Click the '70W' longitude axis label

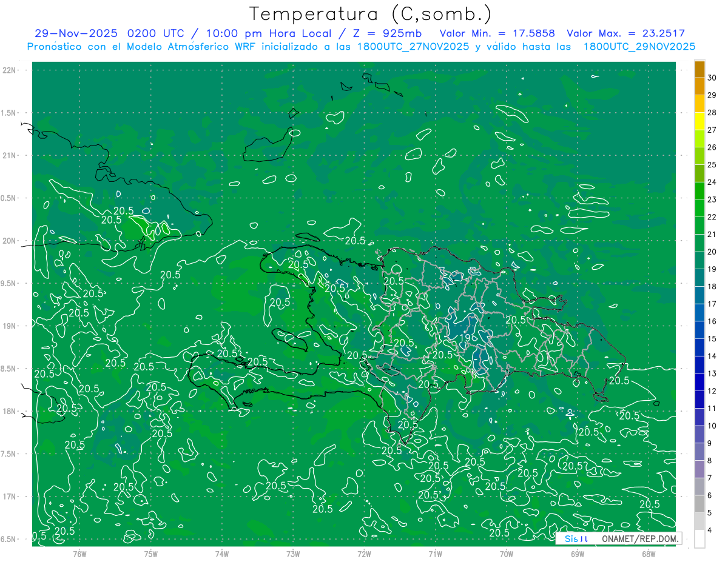click(x=507, y=554)
